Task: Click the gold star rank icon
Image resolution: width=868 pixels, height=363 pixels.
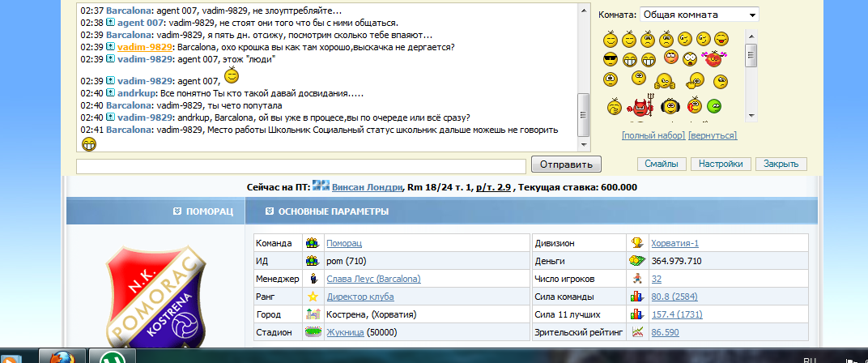Action: coord(312,297)
